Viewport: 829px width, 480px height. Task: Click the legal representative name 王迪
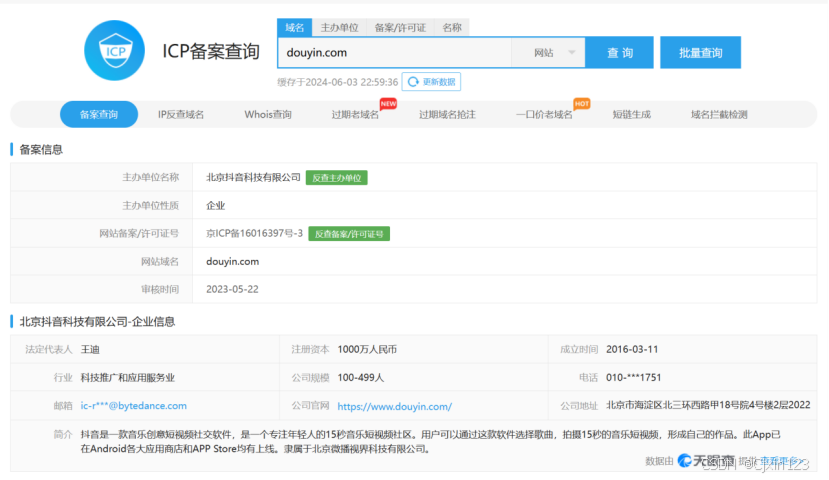tap(90, 349)
